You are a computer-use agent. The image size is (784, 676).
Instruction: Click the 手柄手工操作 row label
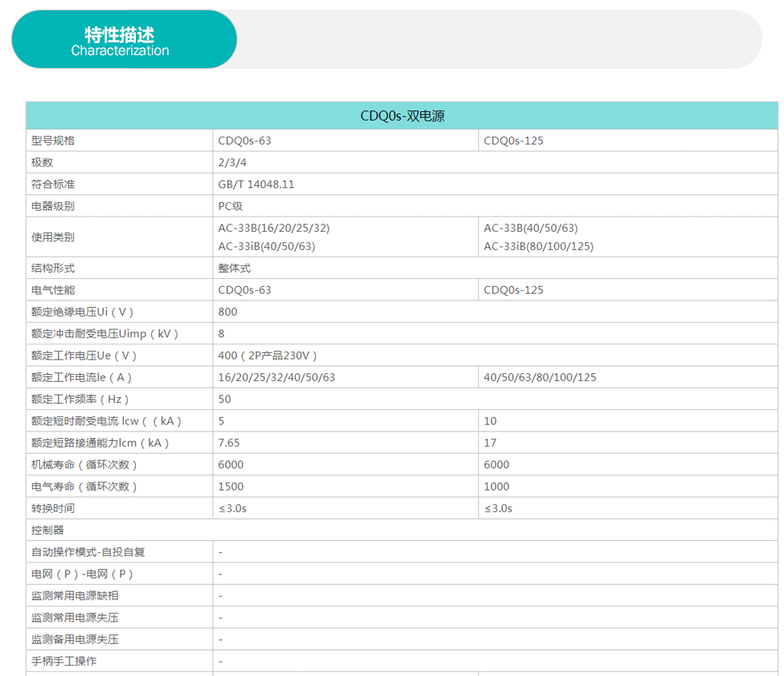tap(64, 661)
